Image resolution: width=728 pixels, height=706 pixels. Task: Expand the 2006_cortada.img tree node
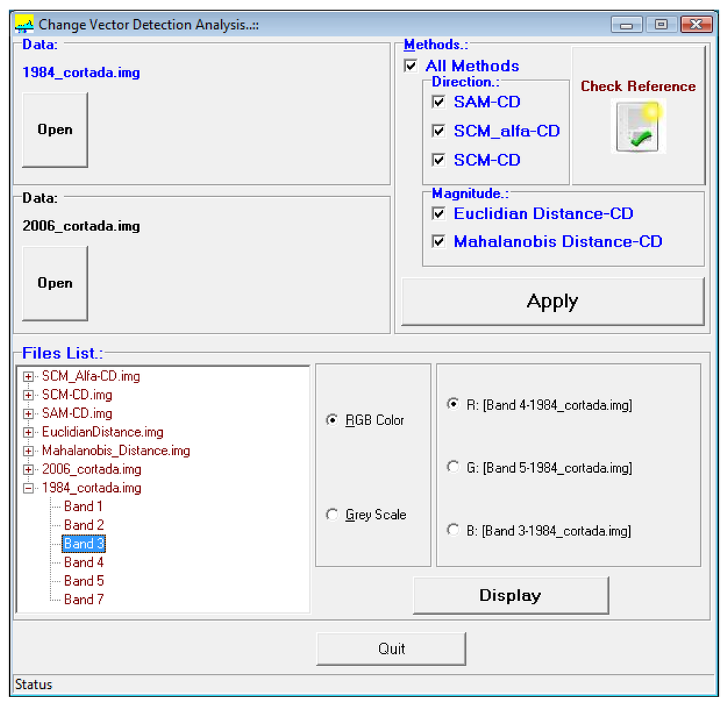click(x=28, y=469)
